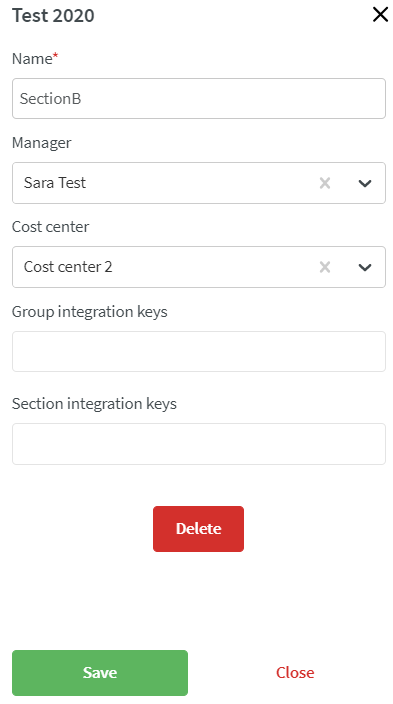Click the Group integration keys label

pos(89,312)
